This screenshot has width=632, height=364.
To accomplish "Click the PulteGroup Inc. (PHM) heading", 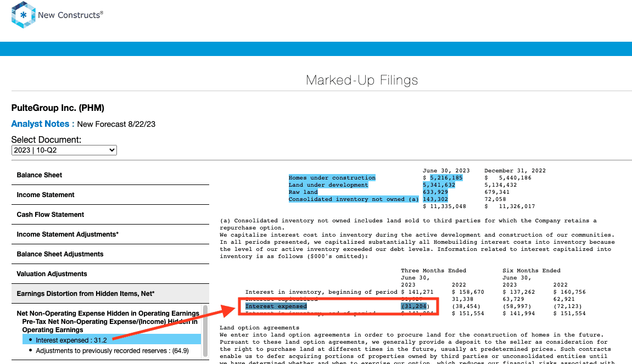I will tap(58, 108).
